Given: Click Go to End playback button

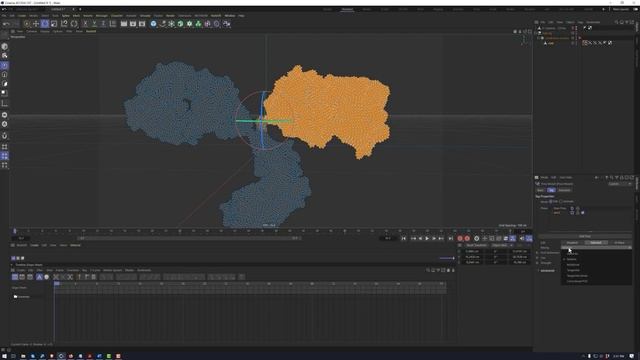Looking at the screenshot, I should coord(451,238).
